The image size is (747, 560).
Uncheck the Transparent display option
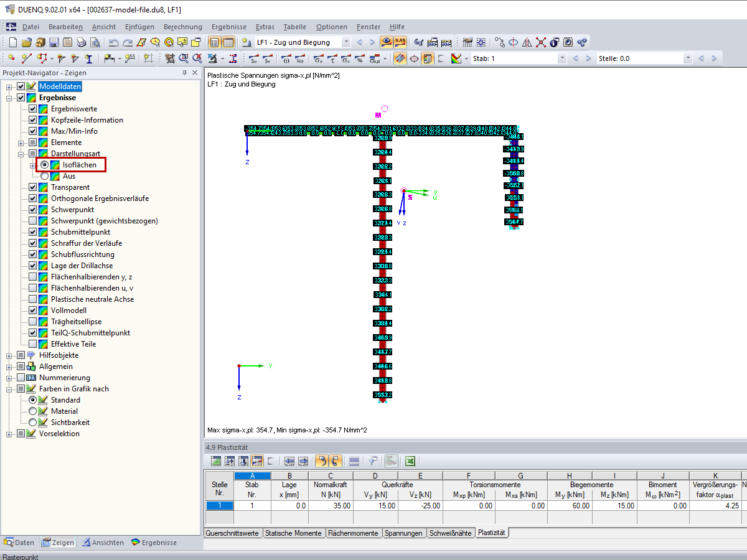[32, 187]
